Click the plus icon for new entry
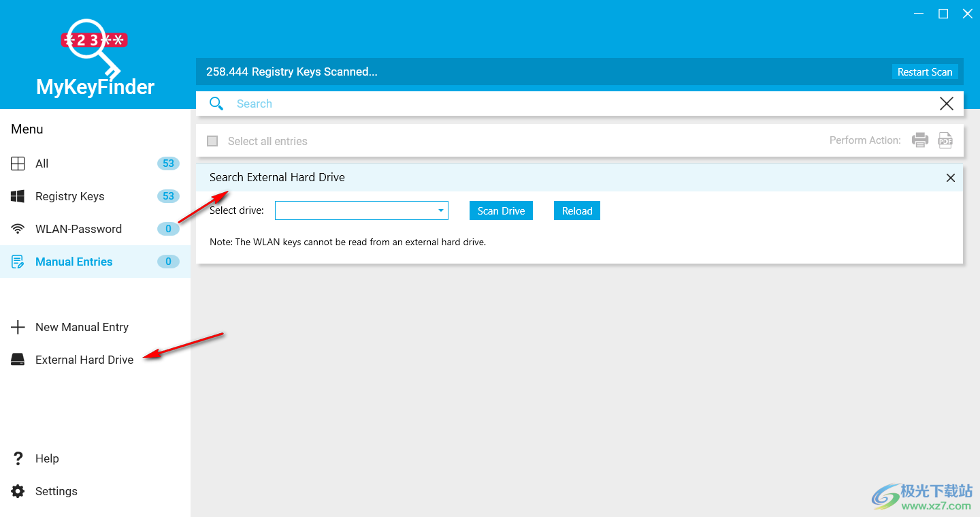 tap(18, 327)
